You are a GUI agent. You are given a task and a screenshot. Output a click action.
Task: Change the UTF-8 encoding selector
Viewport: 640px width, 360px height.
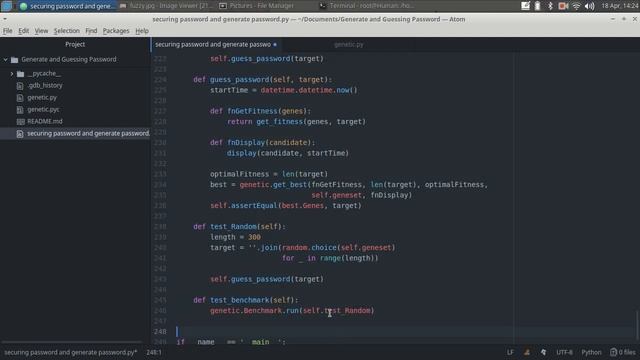(x=564, y=352)
